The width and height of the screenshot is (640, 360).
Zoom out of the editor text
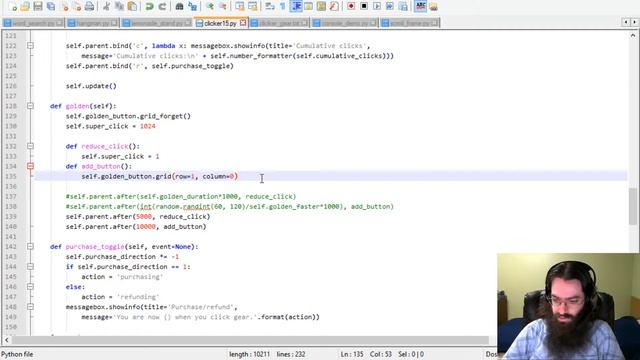coord(223,6)
